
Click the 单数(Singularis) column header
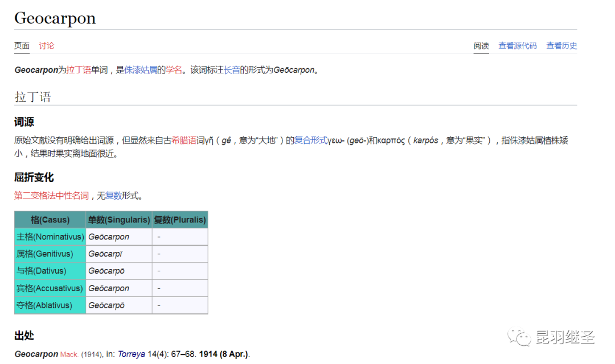click(x=119, y=220)
